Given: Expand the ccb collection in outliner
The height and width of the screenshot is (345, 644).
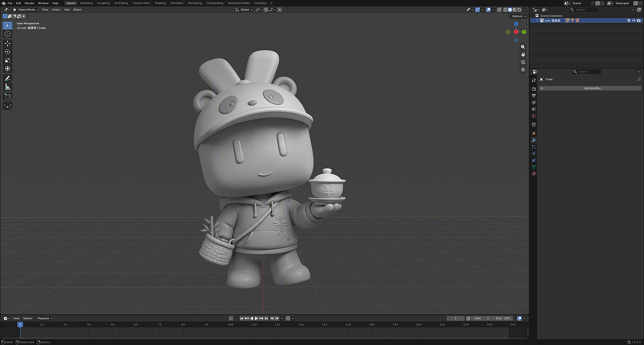Looking at the screenshot, I should 537,21.
